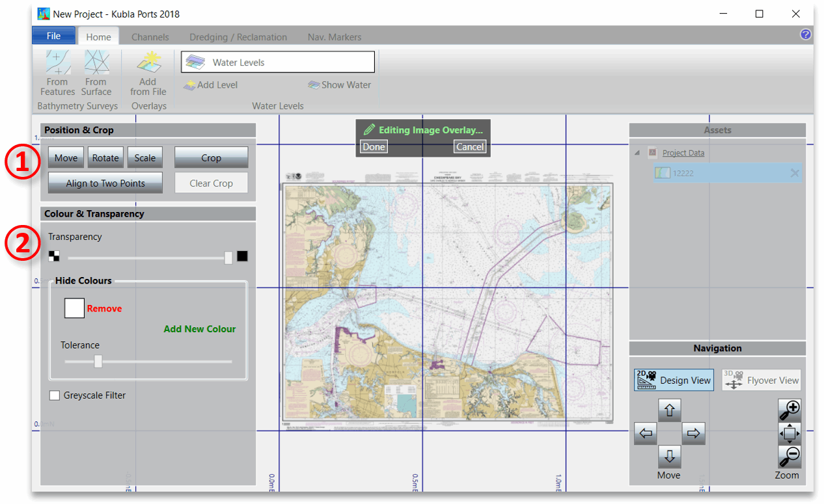Click Add Level
Screen dimensions: 824x504
pyautogui.click(x=211, y=85)
